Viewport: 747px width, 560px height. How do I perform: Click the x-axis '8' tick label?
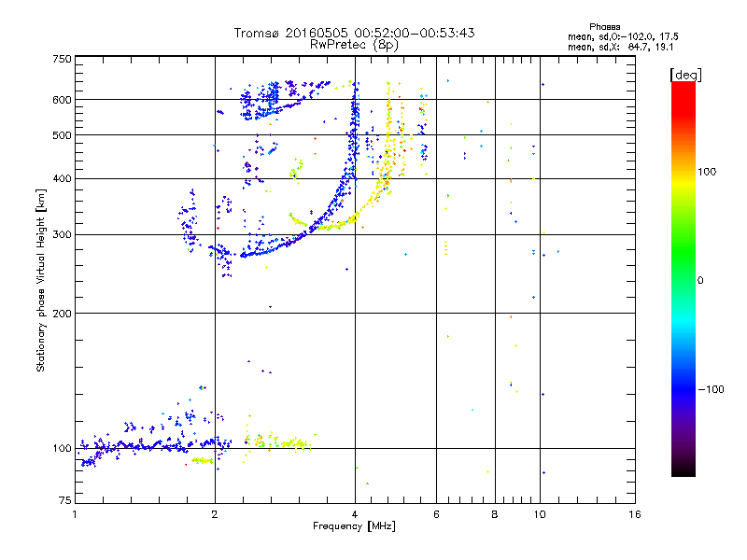[x=495, y=514]
